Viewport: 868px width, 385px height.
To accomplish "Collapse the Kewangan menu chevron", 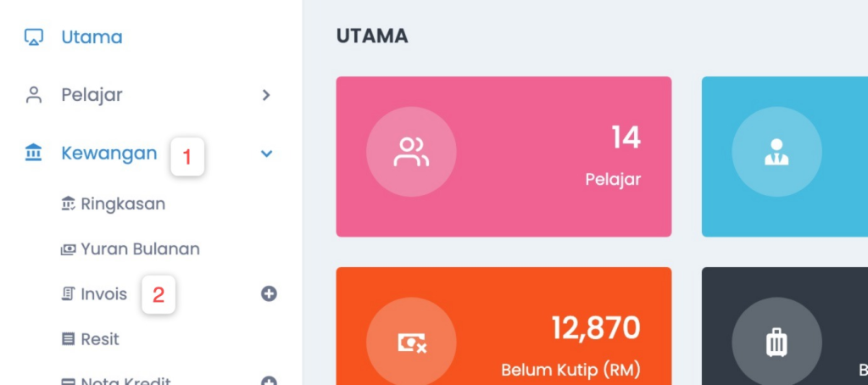I will [267, 153].
